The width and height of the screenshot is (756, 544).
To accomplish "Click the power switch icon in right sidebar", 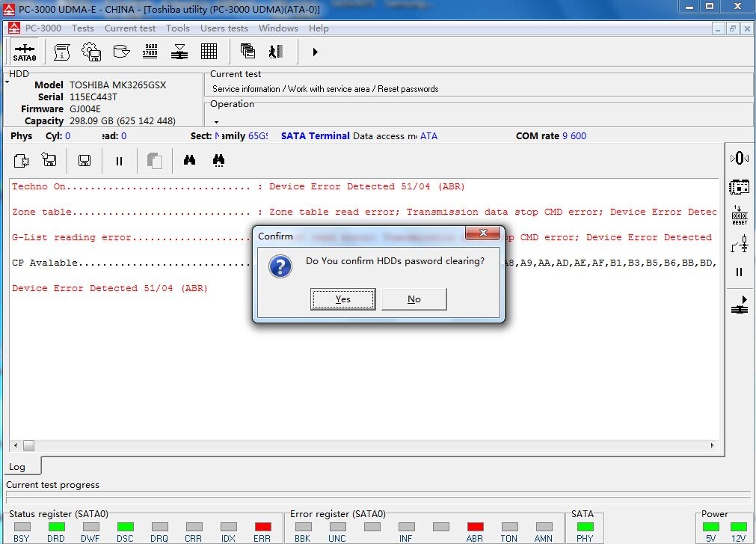I will click(740, 244).
